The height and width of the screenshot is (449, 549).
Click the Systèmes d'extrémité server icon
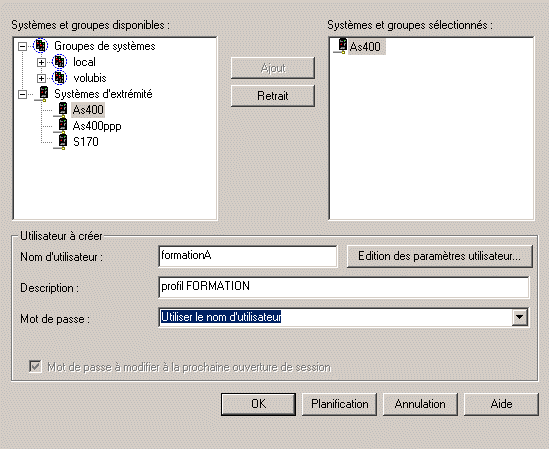point(43,94)
